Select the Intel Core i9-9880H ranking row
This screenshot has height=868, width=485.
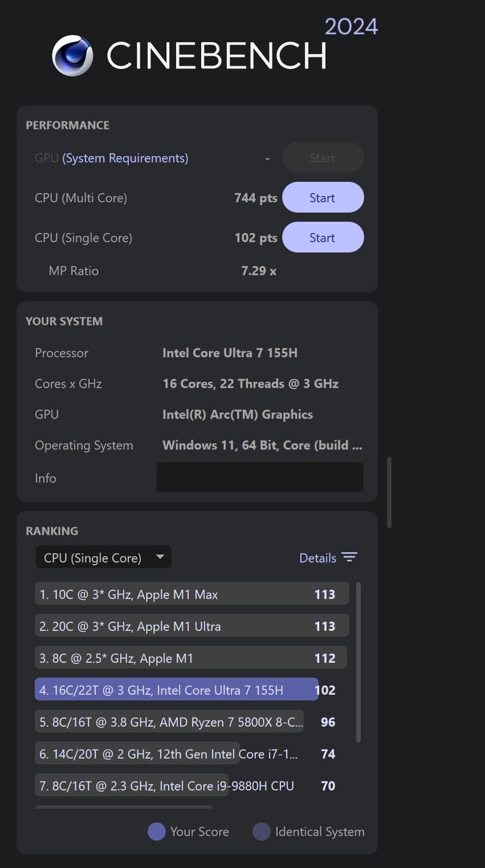click(166, 786)
